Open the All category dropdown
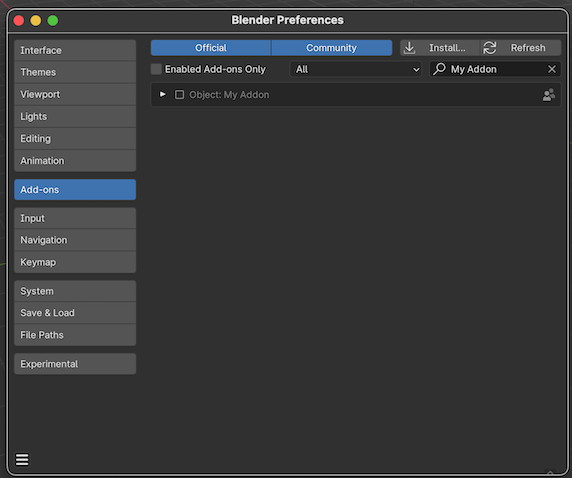The width and height of the screenshot is (572, 478). (x=356, y=69)
